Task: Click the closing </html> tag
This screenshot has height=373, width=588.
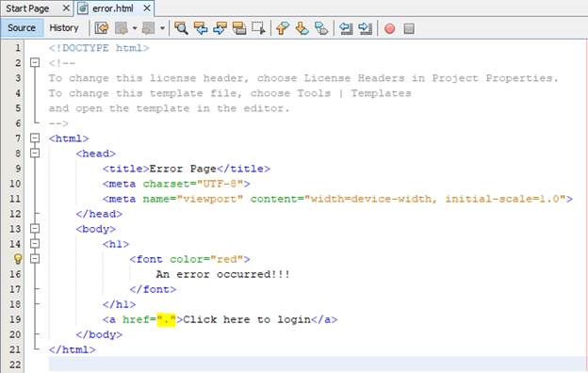Action: (72, 349)
